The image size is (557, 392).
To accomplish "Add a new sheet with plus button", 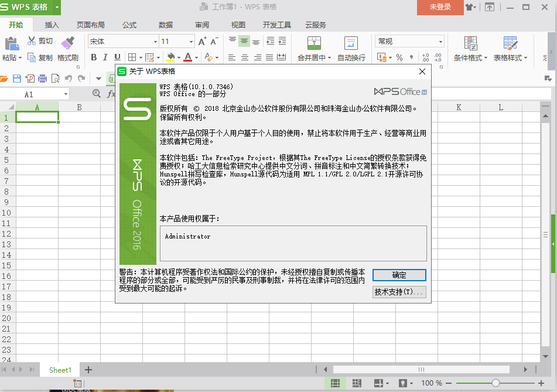I will [x=88, y=370].
